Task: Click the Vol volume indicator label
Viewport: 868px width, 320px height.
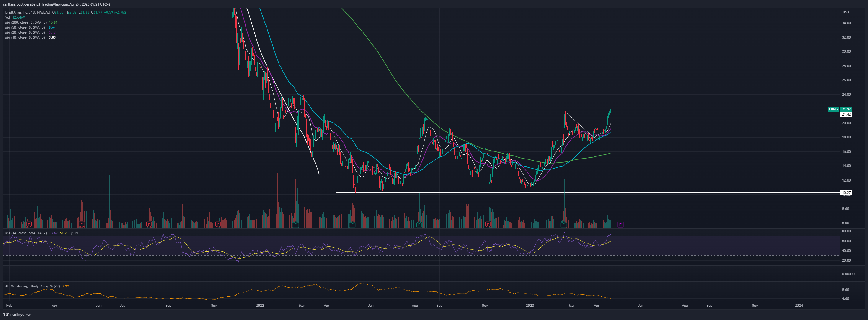Action: pyautogui.click(x=7, y=17)
